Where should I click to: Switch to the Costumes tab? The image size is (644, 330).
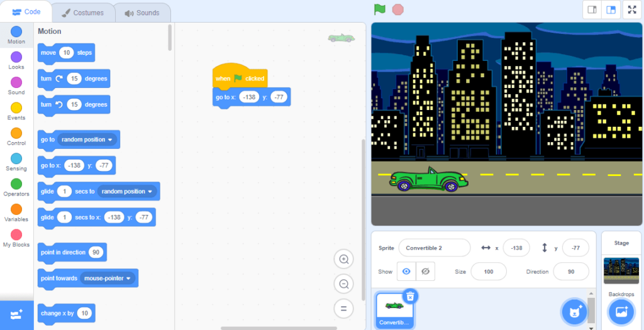point(82,13)
